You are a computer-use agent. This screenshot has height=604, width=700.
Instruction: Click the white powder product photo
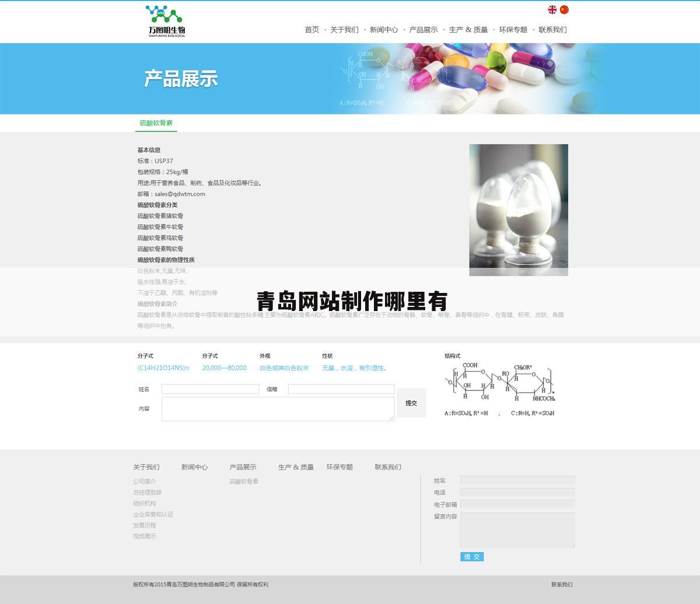point(518,210)
